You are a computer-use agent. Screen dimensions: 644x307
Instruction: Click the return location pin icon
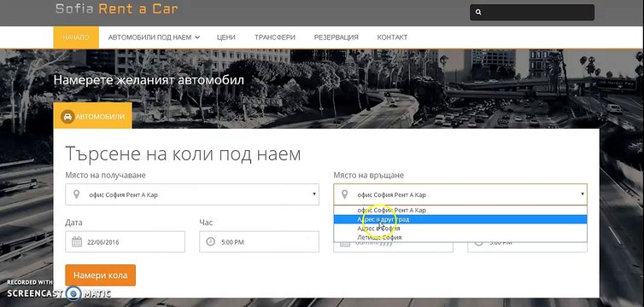(x=344, y=194)
